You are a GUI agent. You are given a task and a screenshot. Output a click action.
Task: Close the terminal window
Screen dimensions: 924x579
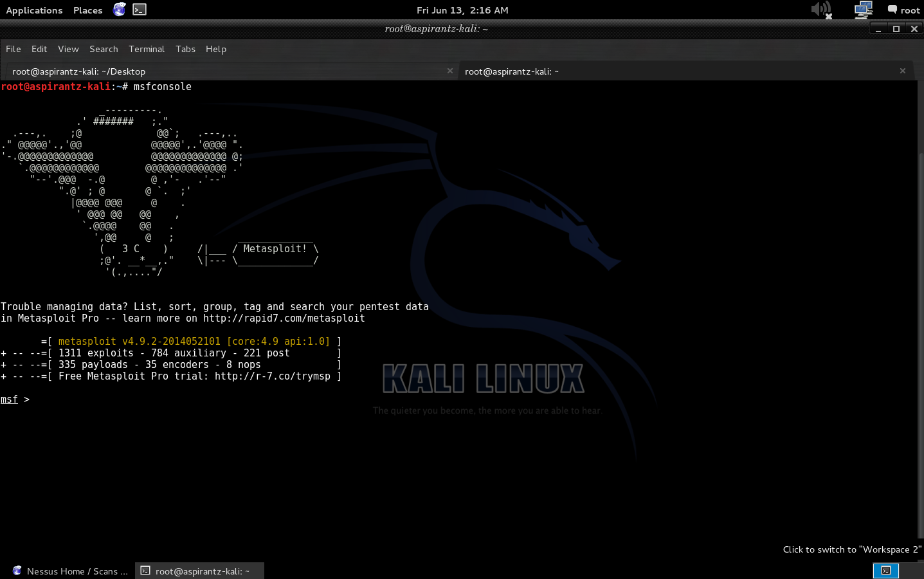click(x=914, y=29)
